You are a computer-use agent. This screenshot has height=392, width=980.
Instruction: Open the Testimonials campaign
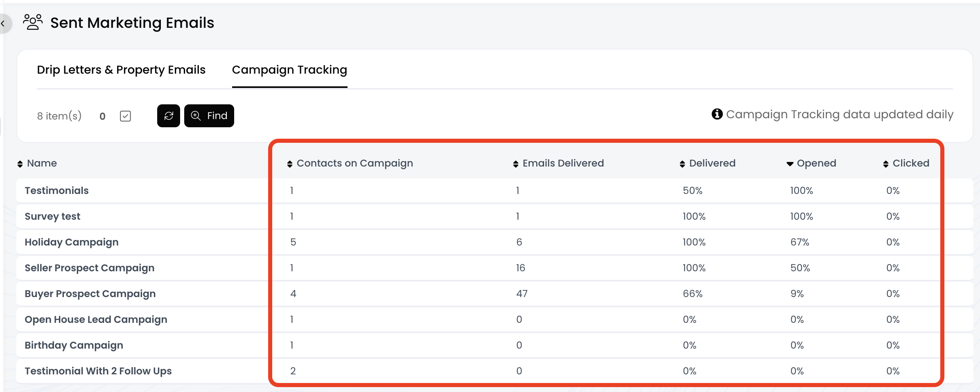click(56, 191)
